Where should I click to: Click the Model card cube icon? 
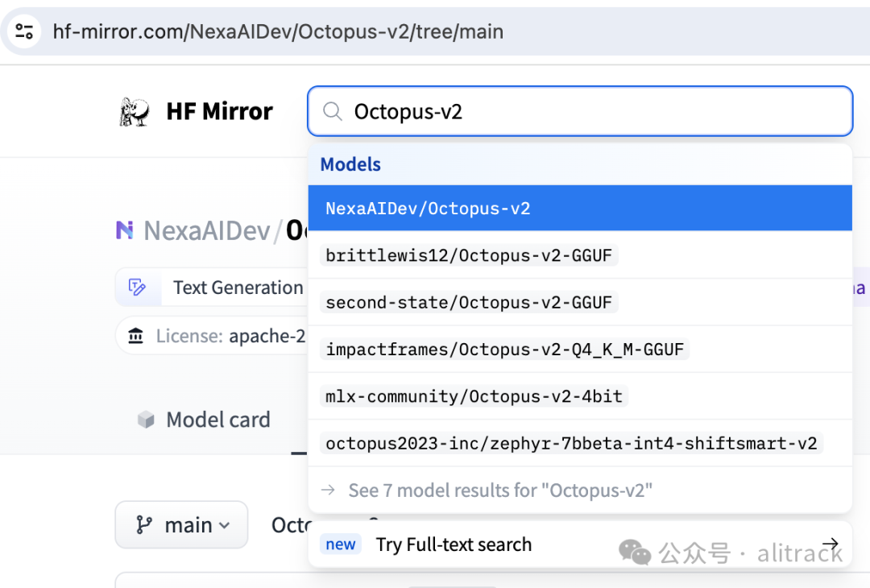(x=146, y=420)
